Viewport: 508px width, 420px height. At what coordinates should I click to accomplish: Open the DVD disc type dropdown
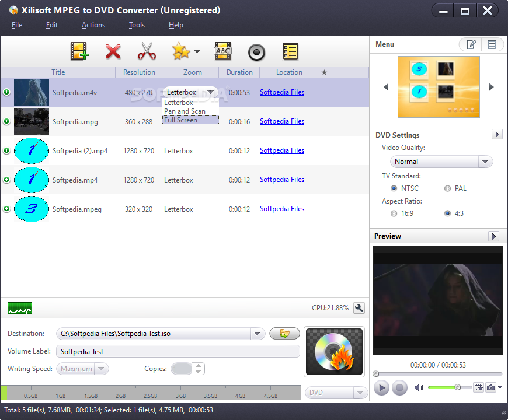[x=336, y=393]
